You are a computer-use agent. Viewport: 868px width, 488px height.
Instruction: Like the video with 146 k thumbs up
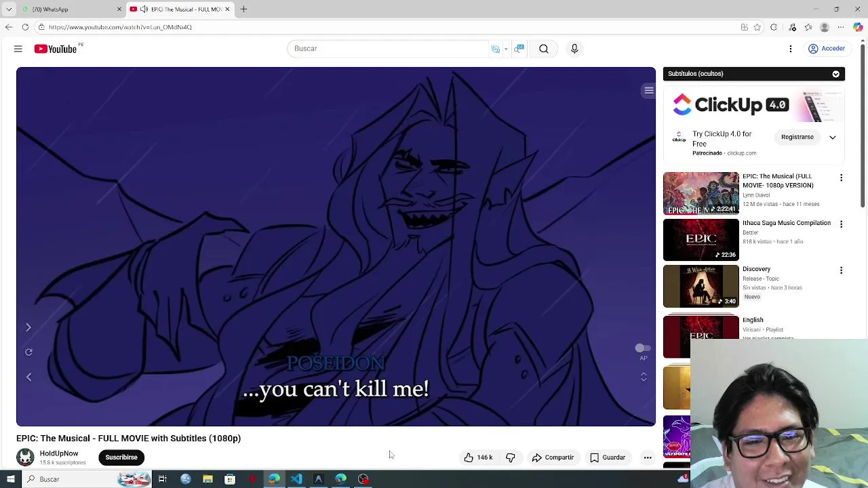(x=478, y=457)
